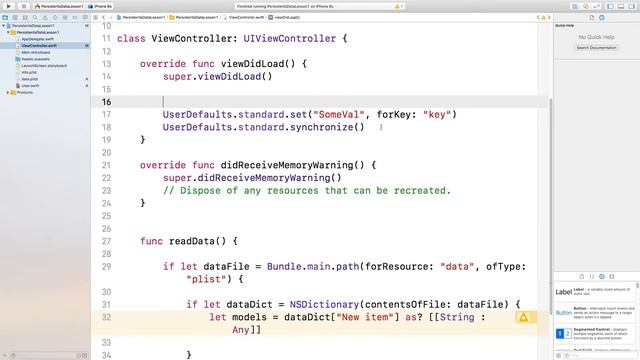Click the warning indicator in the activity bar

(x=398, y=6)
